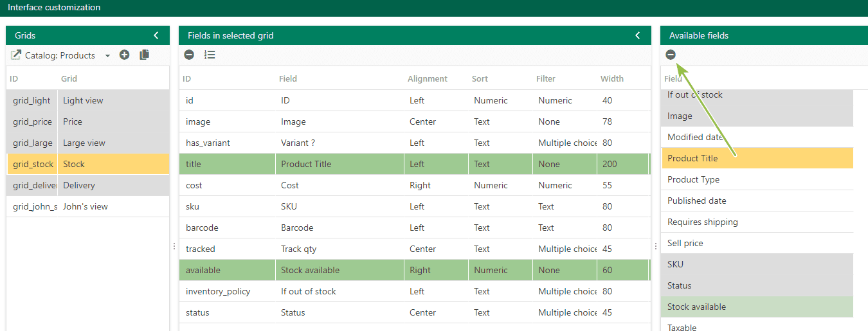Select the John's view grid row
This screenshot has height=331, width=868.
(88, 206)
